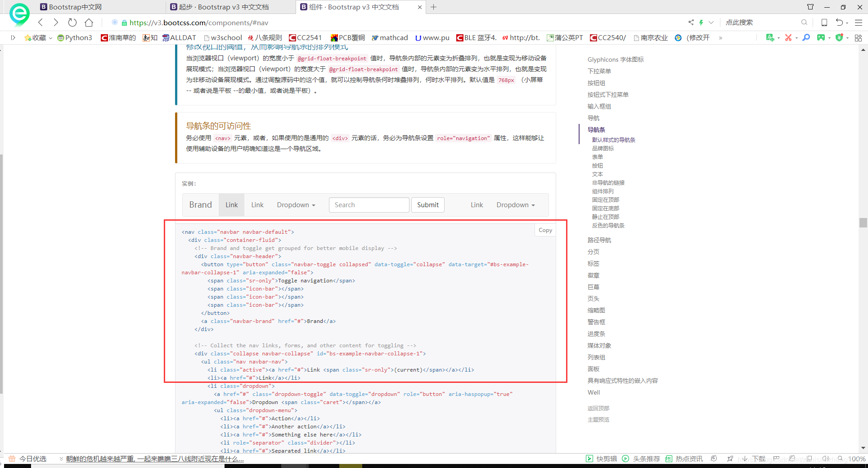Toggle the mobile view icon beside the address bar
Image resolution: width=868 pixels, height=468 pixels.
[x=824, y=22]
